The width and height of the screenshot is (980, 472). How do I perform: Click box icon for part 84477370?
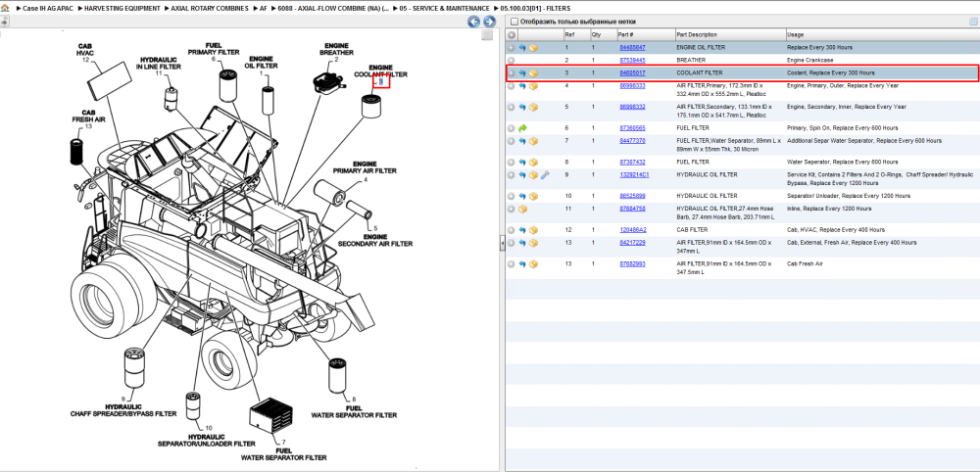click(x=534, y=141)
